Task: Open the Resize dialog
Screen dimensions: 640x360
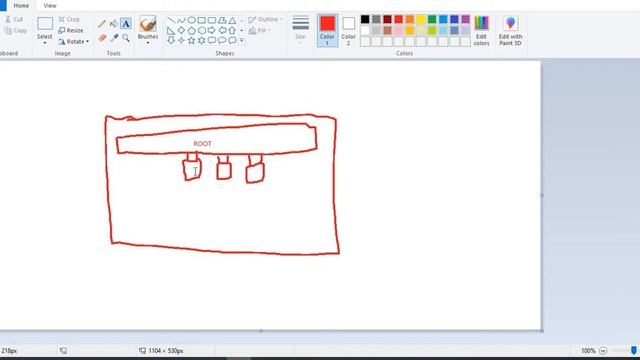Action: pos(71,30)
